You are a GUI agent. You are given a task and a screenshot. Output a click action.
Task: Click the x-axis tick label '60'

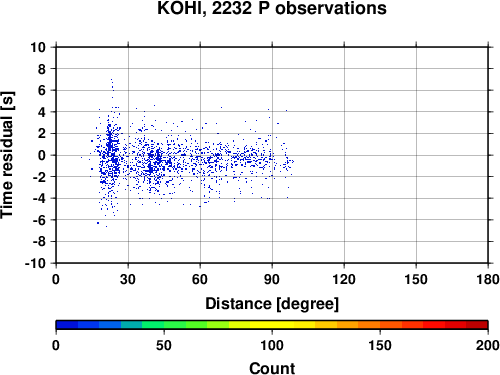click(200, 279)
